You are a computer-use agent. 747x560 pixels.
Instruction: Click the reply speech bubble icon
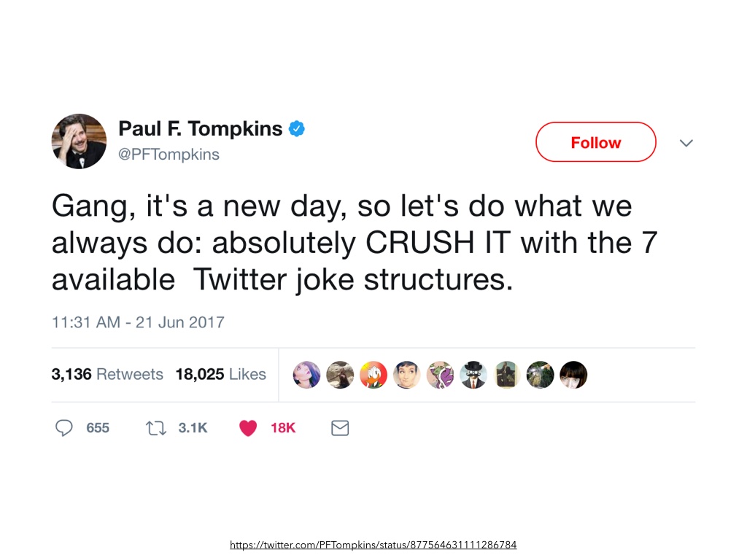(65, 428)
